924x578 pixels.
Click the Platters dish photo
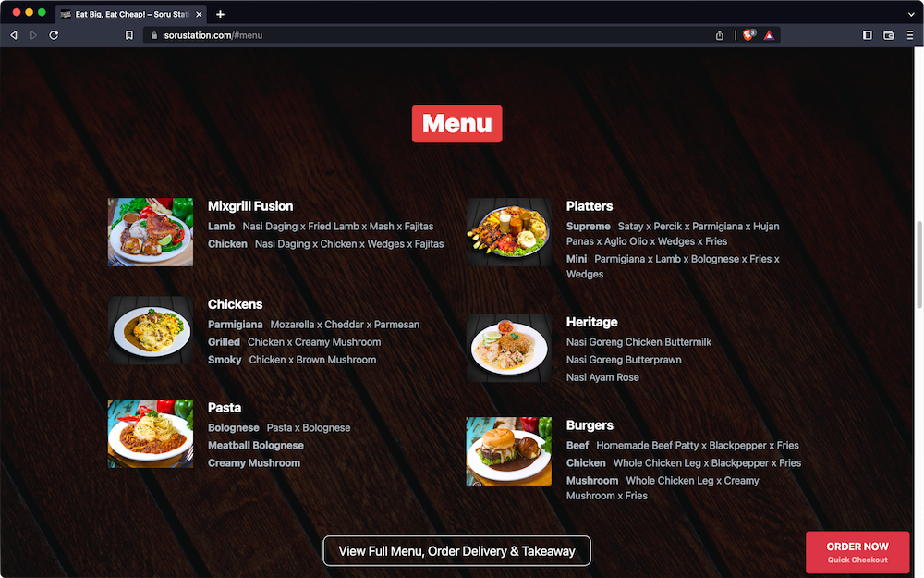click(509, 232)
